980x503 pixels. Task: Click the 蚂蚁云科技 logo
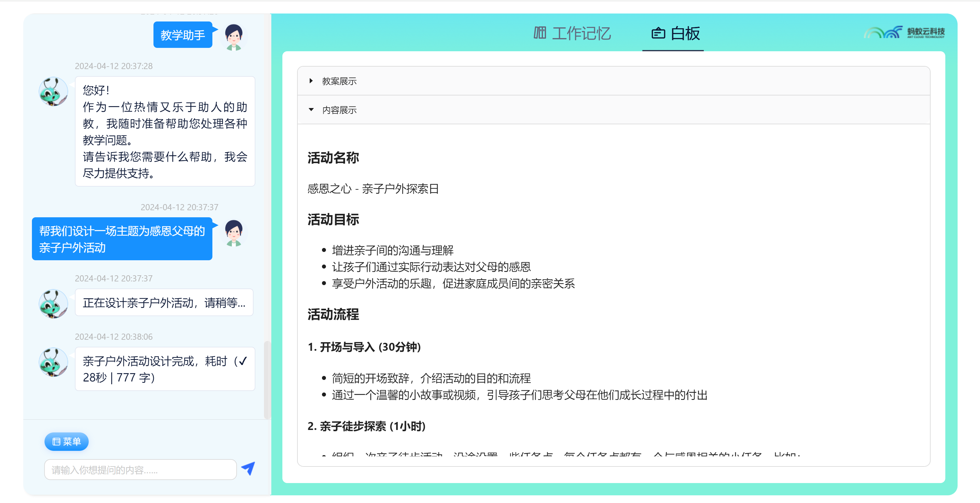(x=904, y=32)
